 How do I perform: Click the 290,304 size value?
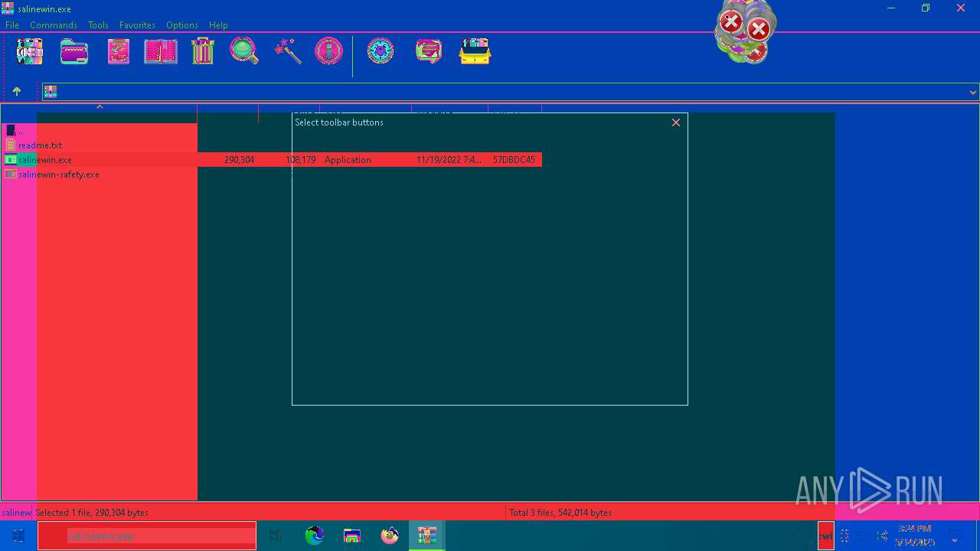pos(239,160)
